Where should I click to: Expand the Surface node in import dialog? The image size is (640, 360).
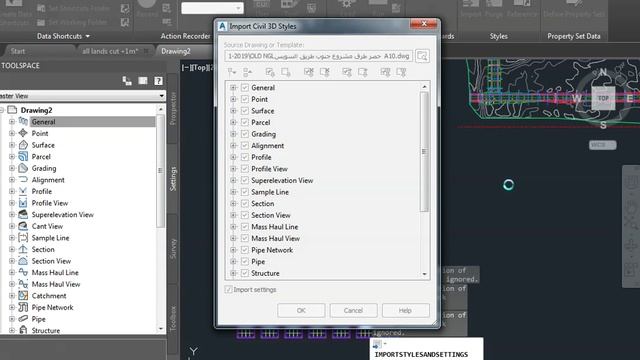point(233,111)
